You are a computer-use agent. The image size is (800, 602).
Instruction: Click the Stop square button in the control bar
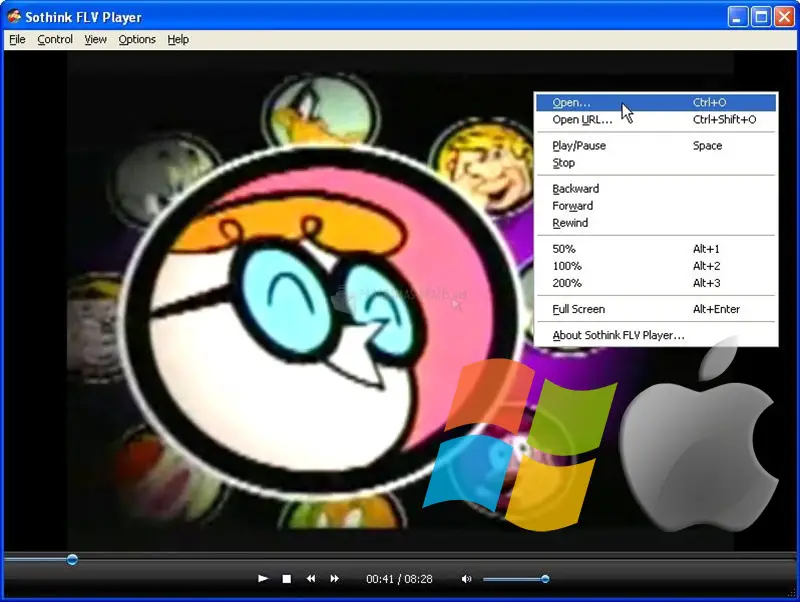pyautogui.click(x=287, y=579)
